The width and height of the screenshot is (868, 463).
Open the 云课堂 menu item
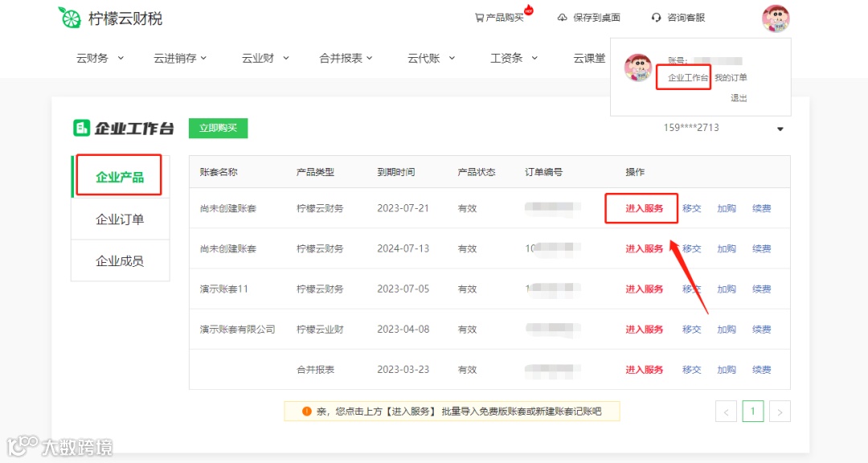(x=589, y=58)
